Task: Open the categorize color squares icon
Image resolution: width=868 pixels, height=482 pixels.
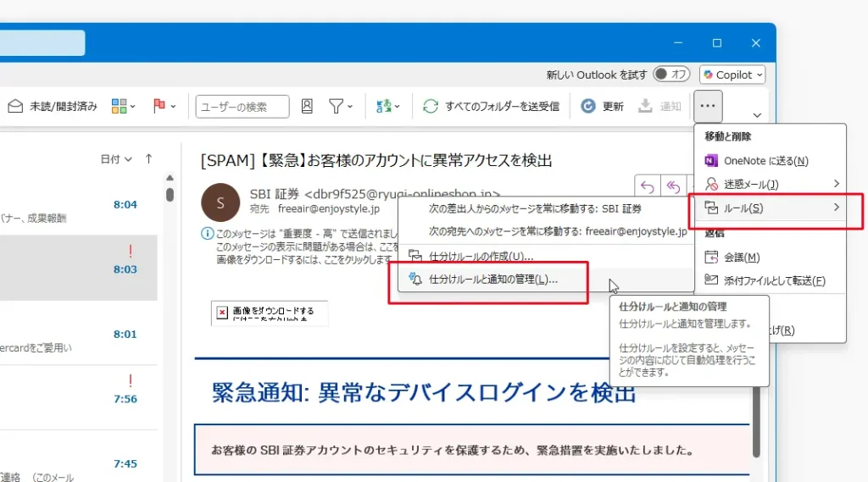Action: point(119,106)
